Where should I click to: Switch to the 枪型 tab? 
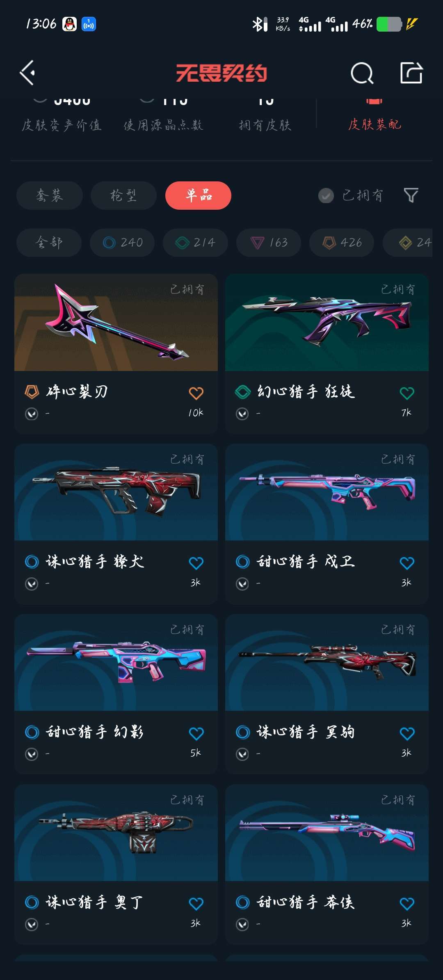[x=123, y=195]
